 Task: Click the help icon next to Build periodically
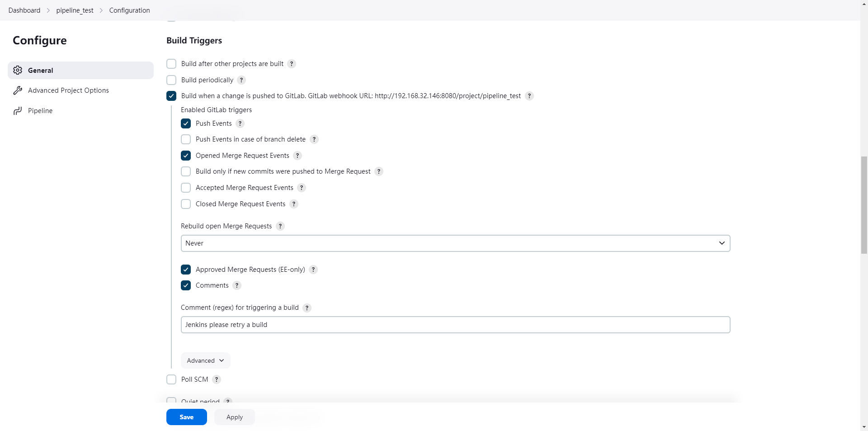[241, 80]
